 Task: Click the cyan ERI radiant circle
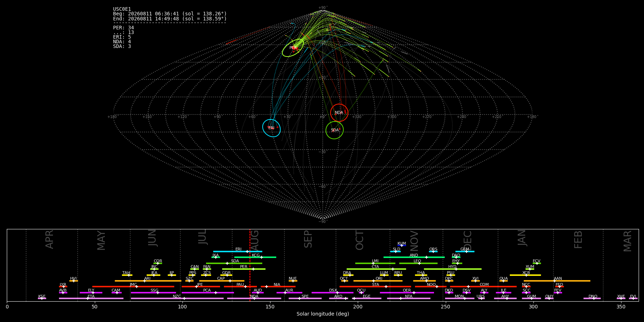(x=271, y=128)
